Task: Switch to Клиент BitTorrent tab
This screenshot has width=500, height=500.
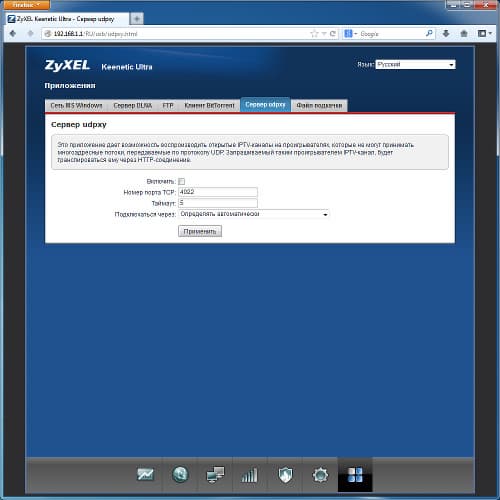Action: pyautogui.click(x=209, y=105)
